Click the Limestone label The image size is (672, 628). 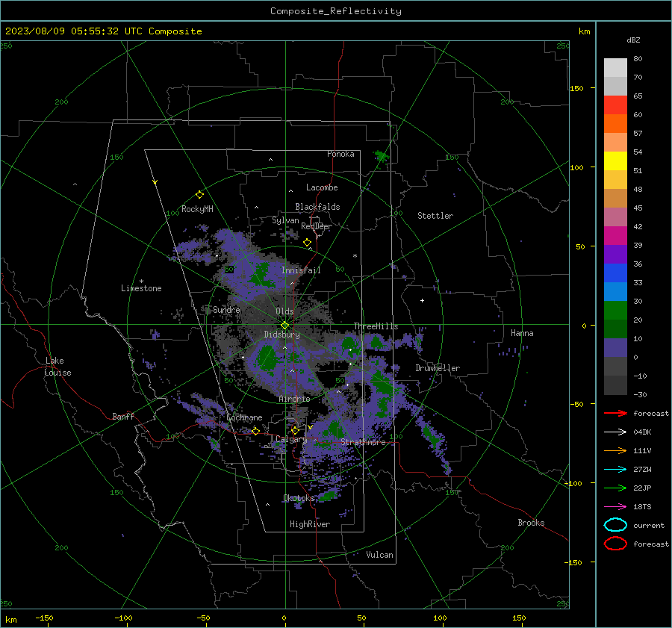[141, 288]
